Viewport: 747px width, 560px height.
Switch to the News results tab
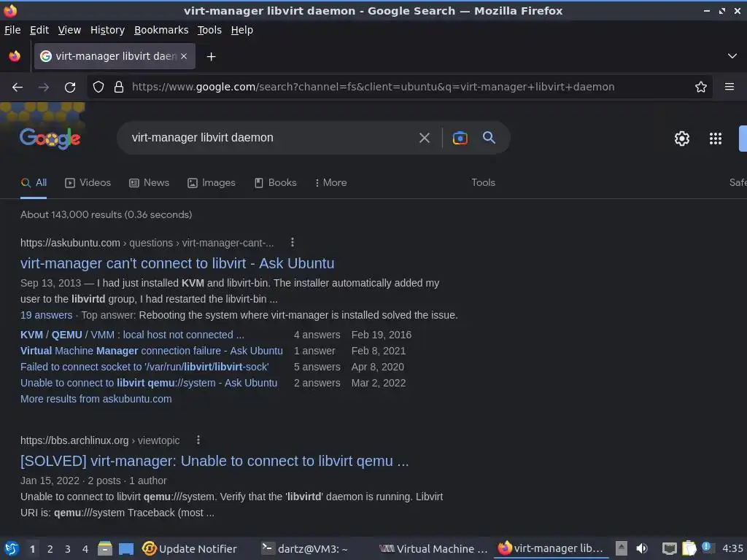(149, 183)
